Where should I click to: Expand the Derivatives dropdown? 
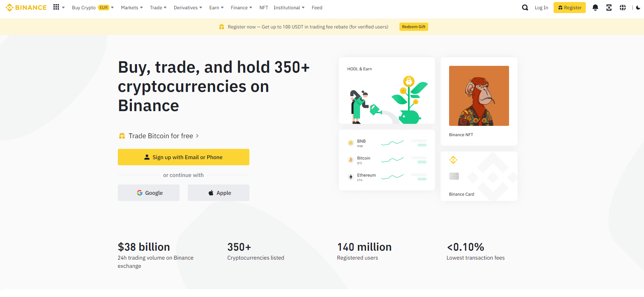(188, 8)
